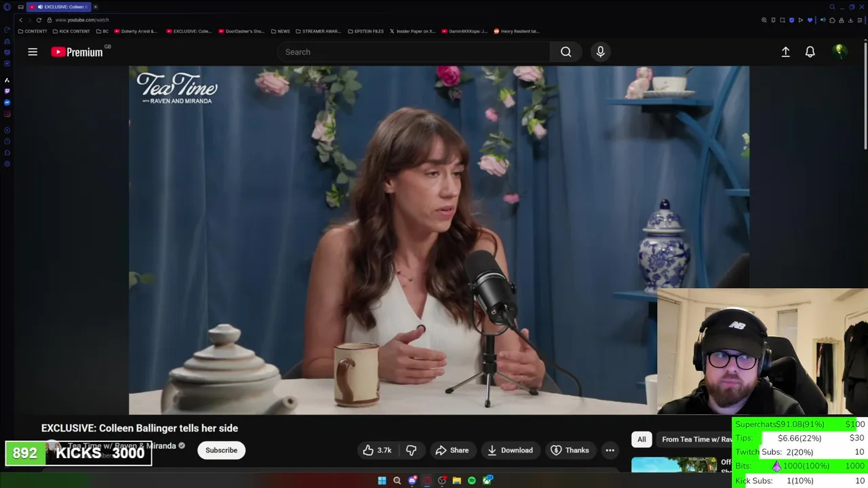The width and height of the screenshot is (868, 488).
Task: Click the zoom magnifier toolbar icon
Action: pyautogui.click(x=764, y=20)
